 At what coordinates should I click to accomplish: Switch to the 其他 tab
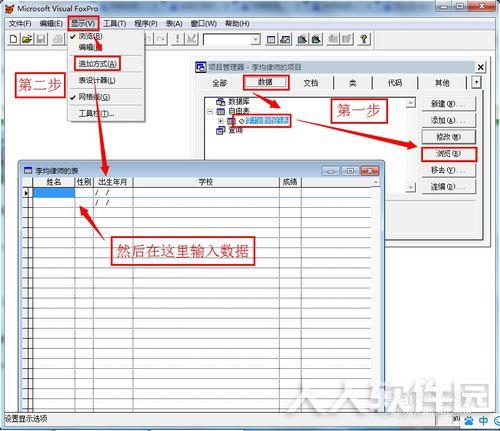coord(442,83)
